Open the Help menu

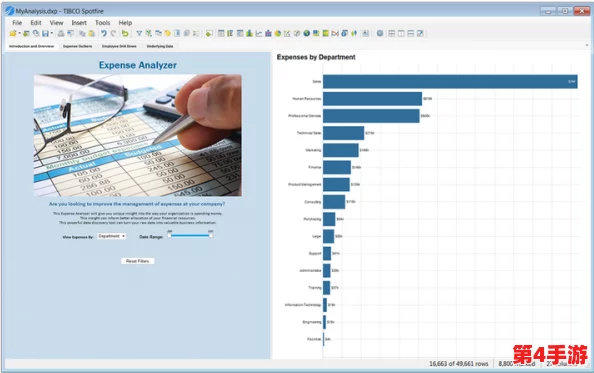tap(125, 23)
